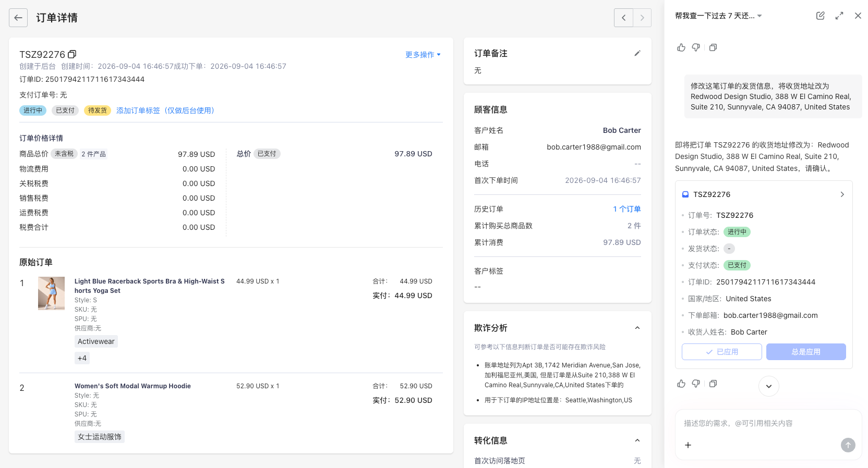
Task: Click the 已应用 button
Action: point(722,352)
